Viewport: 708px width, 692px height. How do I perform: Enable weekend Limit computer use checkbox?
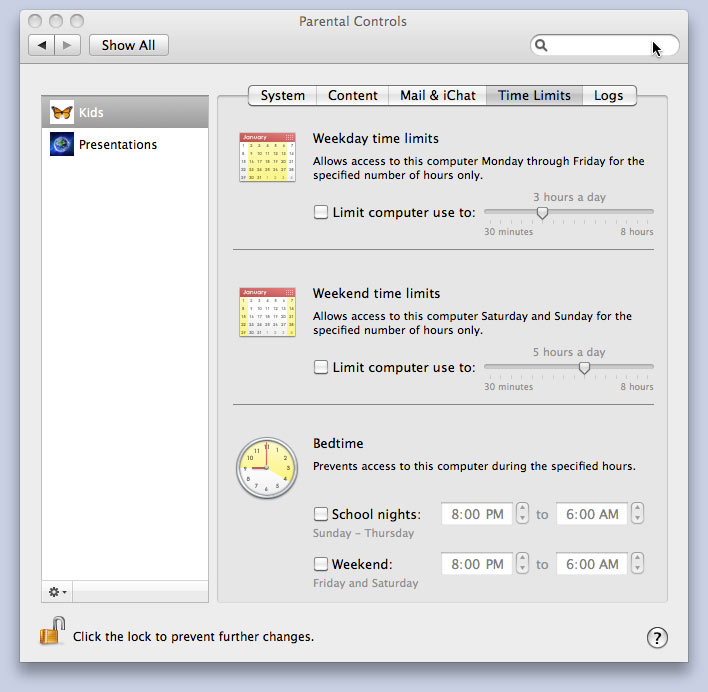[x=321, y=367]
